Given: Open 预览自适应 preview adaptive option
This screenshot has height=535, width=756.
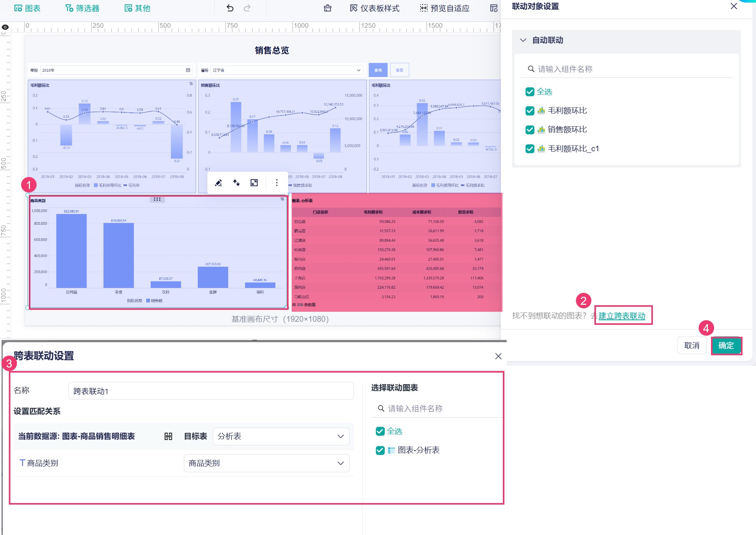Looking at the screenshot, I should 444,8.
